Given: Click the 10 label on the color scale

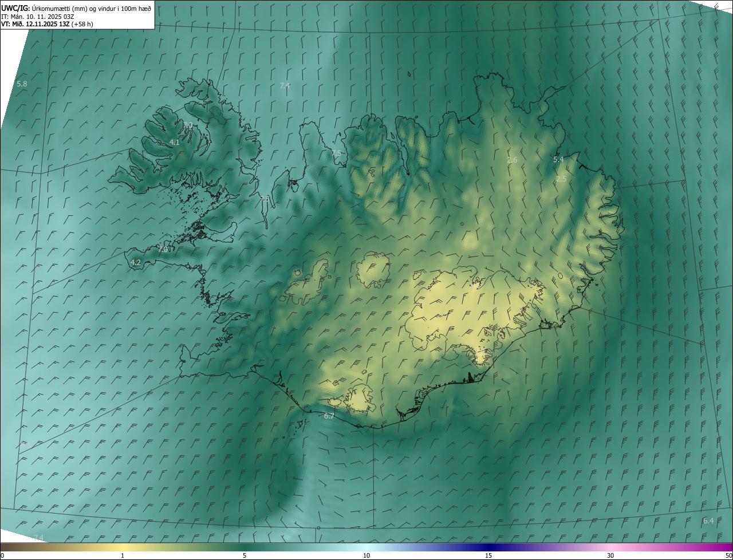Looking at the screenshot, I should pos(366,556).
